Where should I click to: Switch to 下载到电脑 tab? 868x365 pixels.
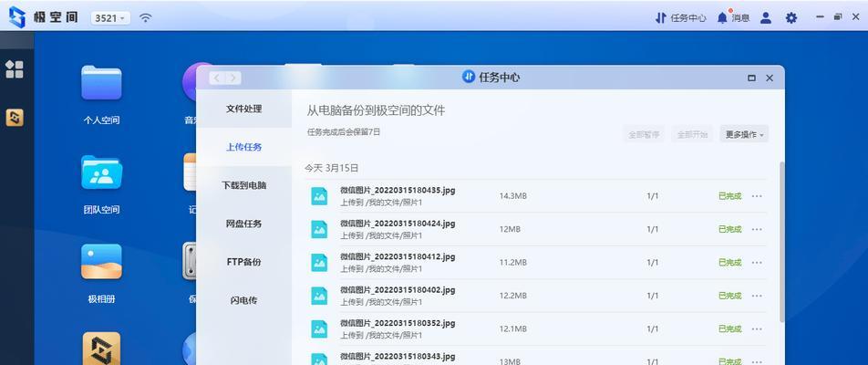(x=243, y=185)
